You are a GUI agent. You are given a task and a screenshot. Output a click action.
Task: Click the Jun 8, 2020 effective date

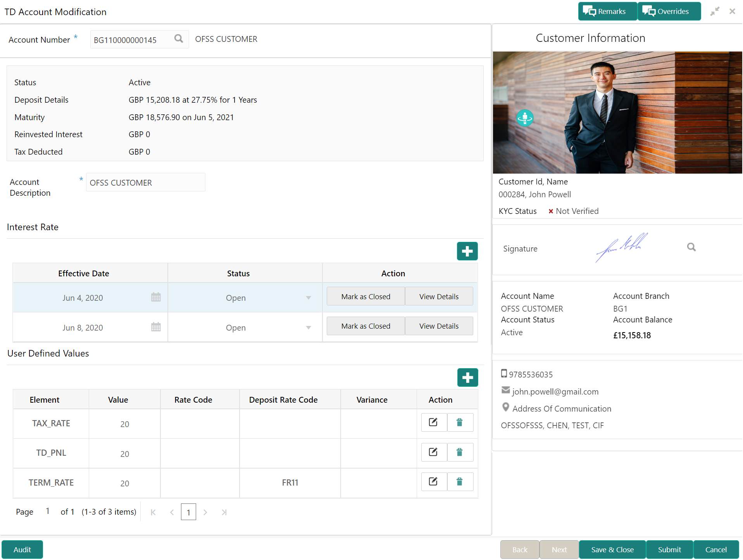click(x=83, y=327)
